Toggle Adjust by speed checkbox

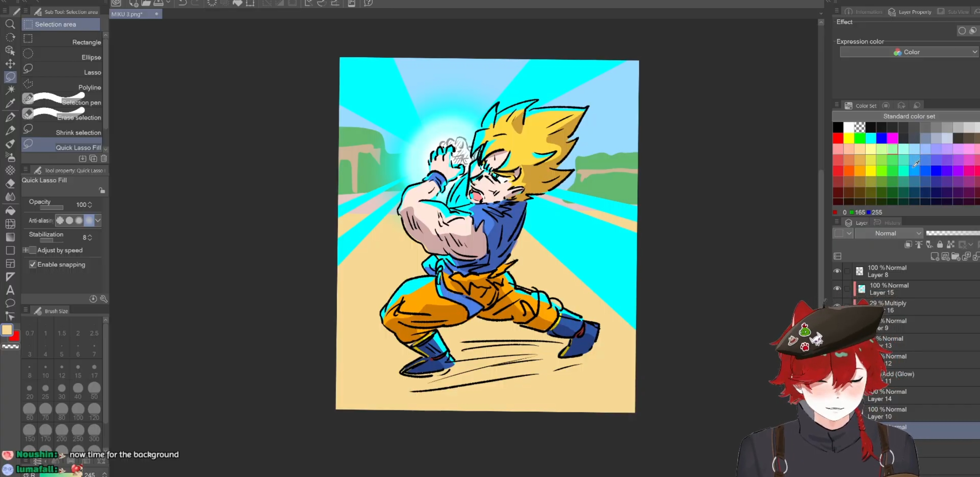point(33,250)
